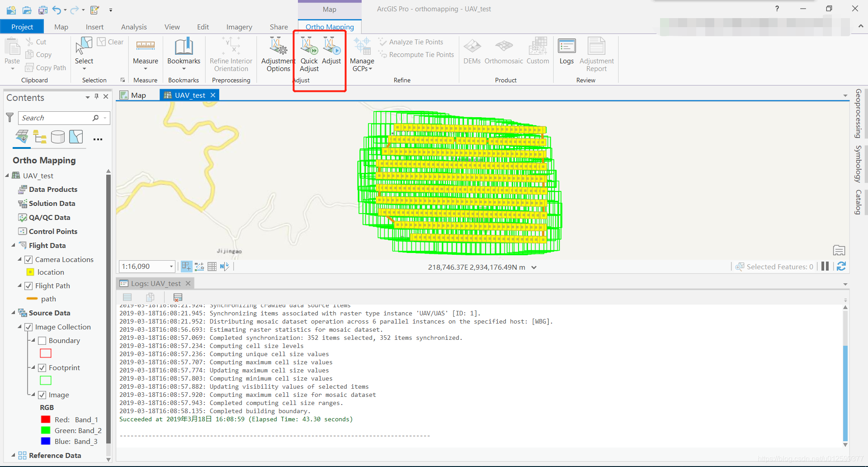Open the Catalog side pane
This screenshot has height=467, width=868.
click(x=858, y=202)
